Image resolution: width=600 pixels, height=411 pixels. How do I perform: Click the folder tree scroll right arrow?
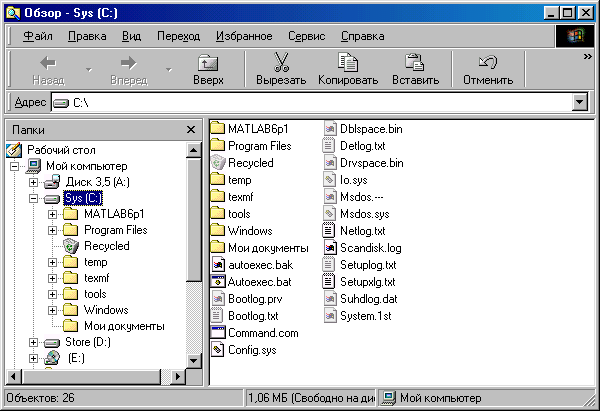(178, 377)
